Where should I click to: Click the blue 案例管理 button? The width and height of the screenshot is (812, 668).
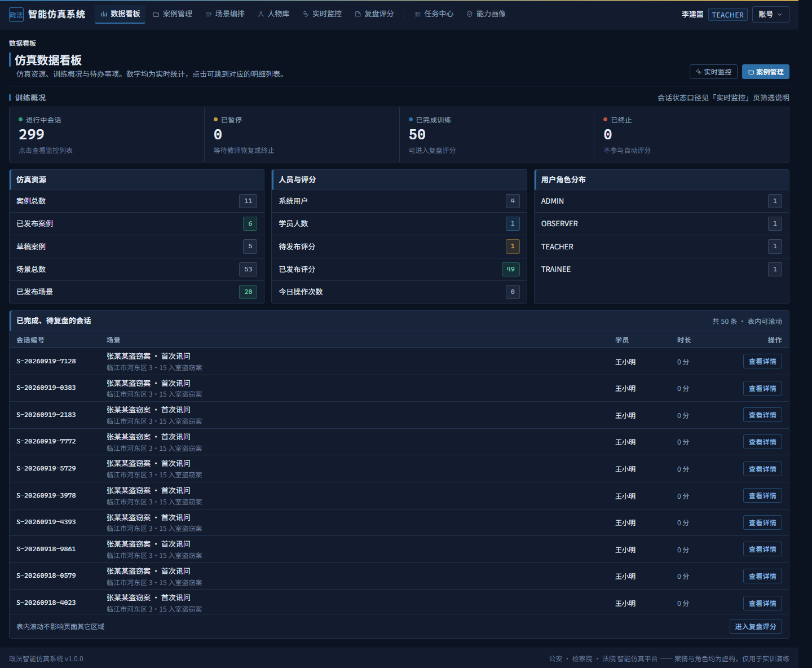point(766,72)
